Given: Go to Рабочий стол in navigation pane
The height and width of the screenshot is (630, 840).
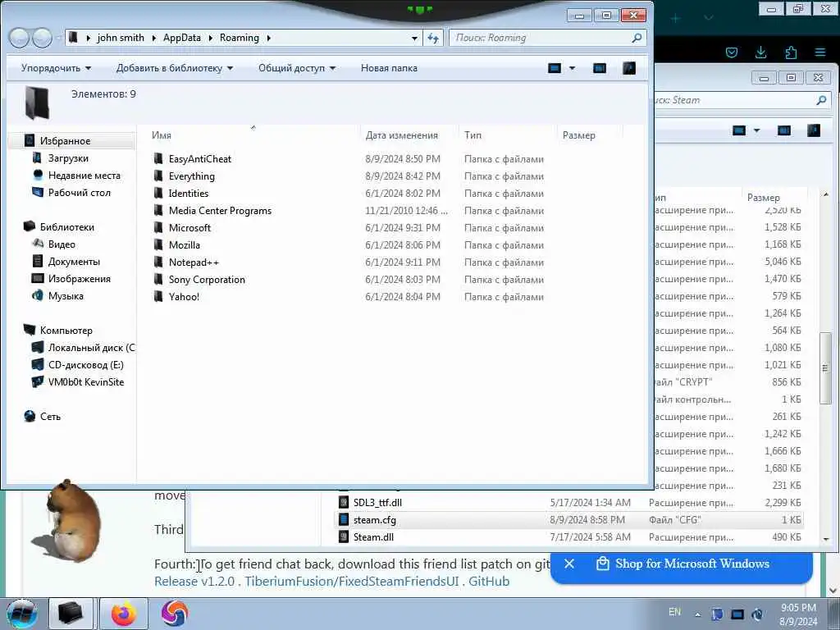Looking at the screenshot, I should [80, 193].
